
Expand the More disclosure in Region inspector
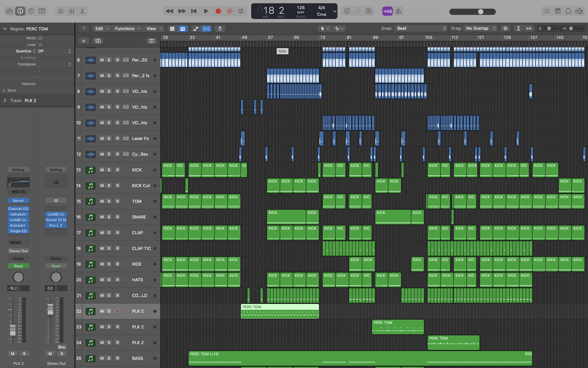(x=4, y=90)
